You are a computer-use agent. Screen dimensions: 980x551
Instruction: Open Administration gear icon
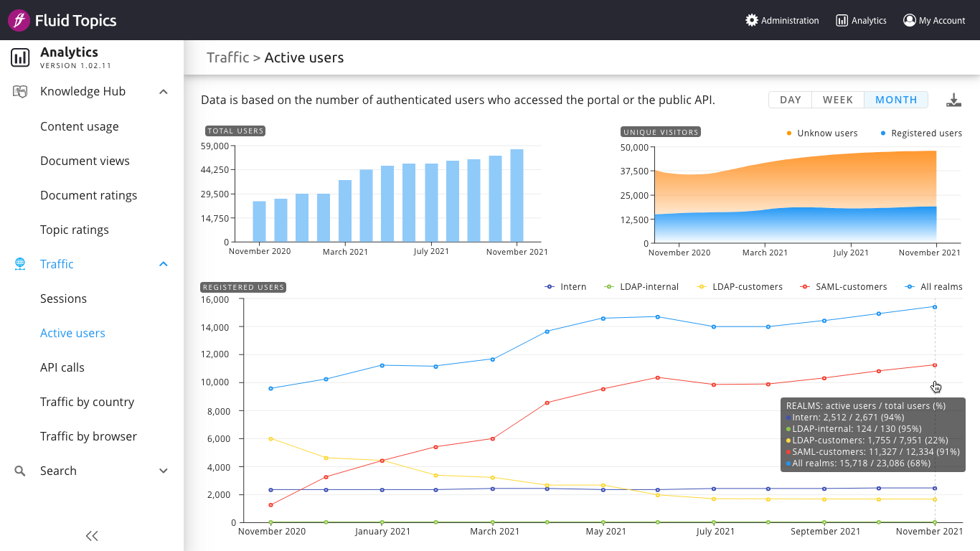tap(752, 20)
